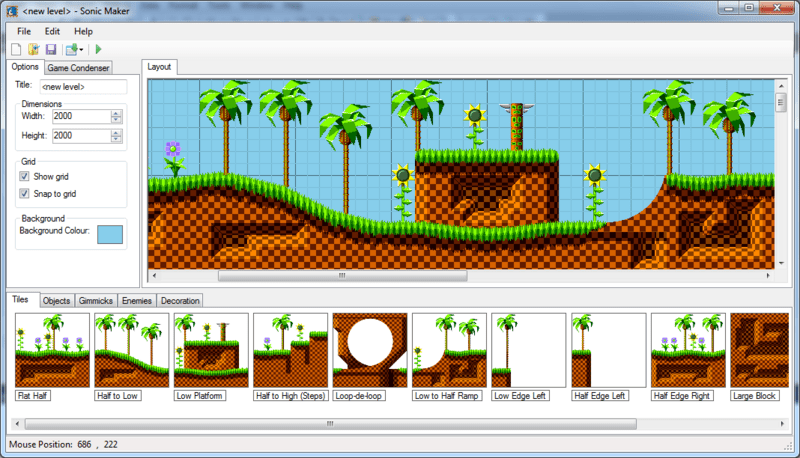Increase Height with the up stepper arrow
Screen dimensions: 800x458
[x=116, y=133]
